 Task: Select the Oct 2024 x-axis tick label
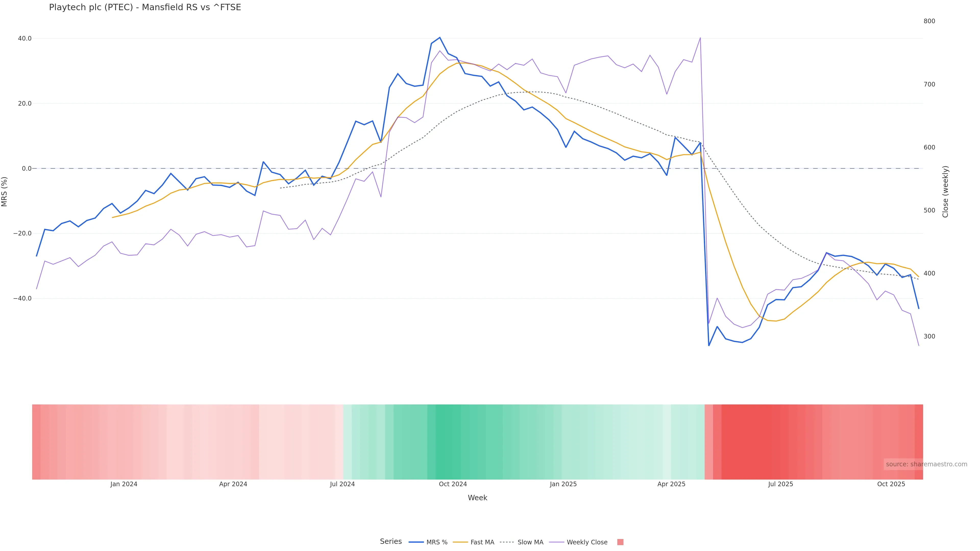(453, 484)
